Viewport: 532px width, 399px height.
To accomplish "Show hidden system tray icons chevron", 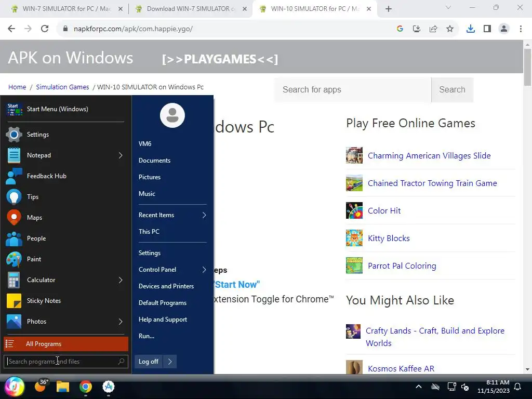I will coord(419,387).
